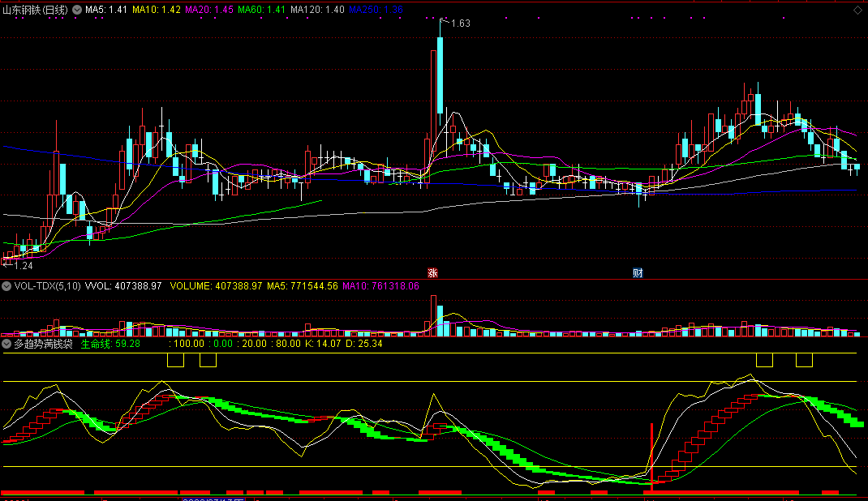Click the 多趋势满钱袋 indicator name

pos(43,344)
